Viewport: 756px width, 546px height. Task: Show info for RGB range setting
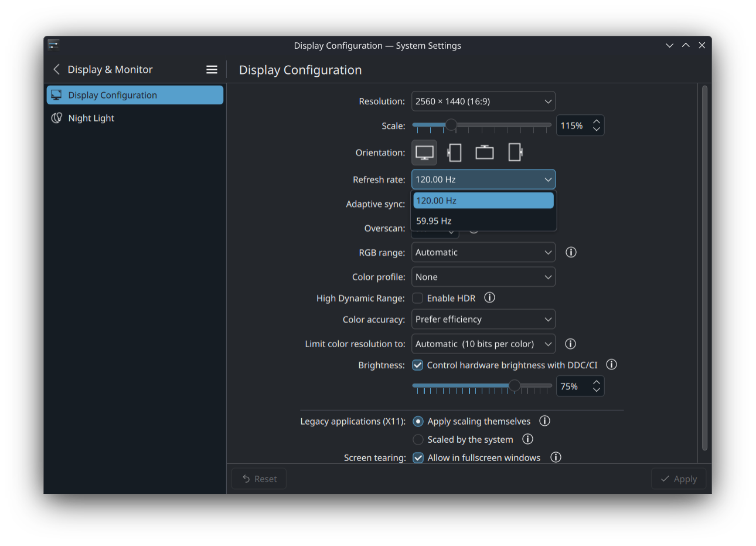(571, 252)
